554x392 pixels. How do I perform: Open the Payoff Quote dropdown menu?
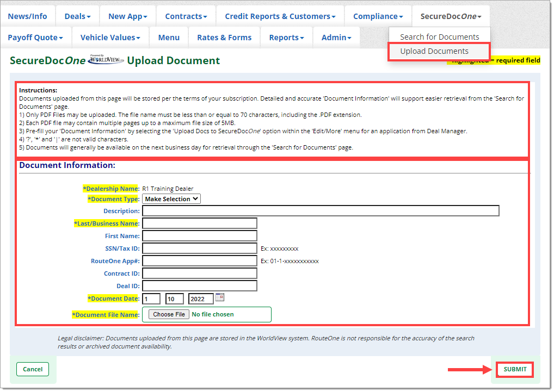coord(35,38)
